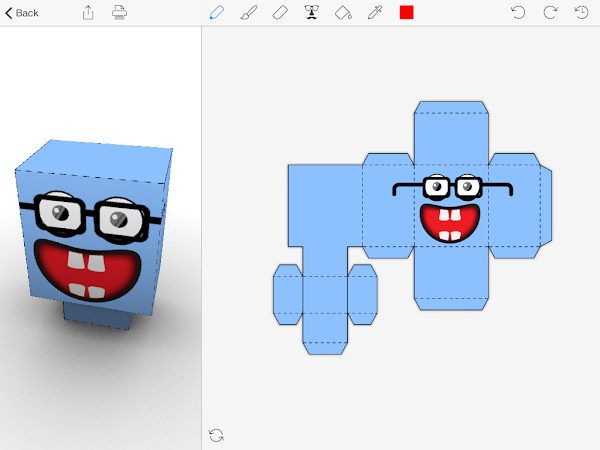Select the Eraser tool

click(280, 13)
